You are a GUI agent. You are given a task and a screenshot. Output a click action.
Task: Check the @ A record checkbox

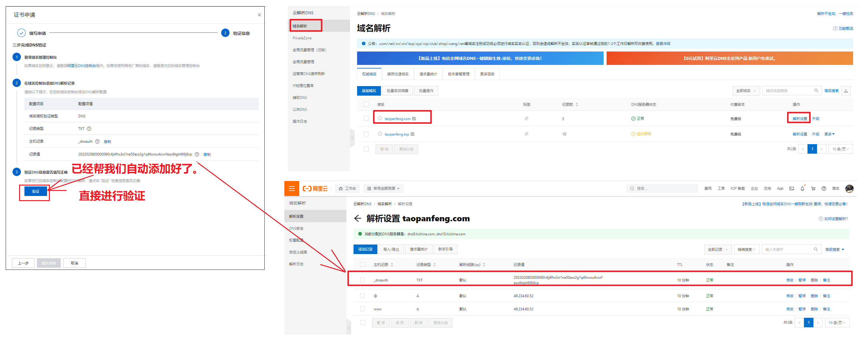pyautogui.click(x=362, y=296)
